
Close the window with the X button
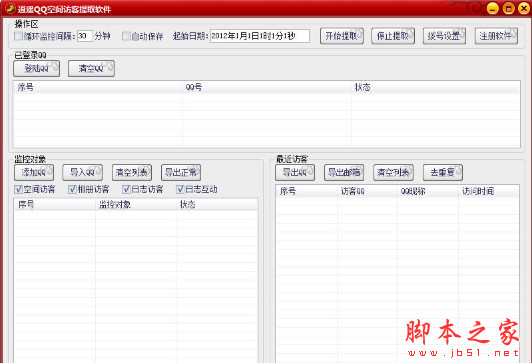coord(524,8)
